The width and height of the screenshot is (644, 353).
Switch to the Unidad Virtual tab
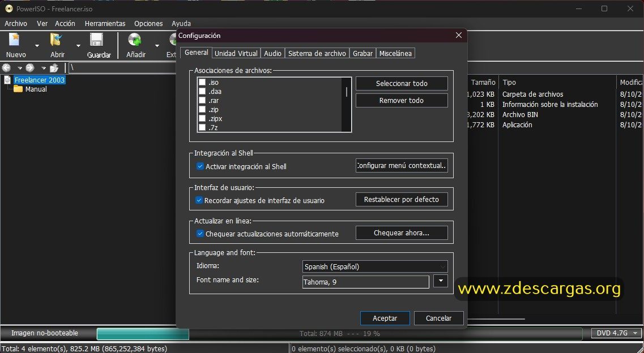[236, 53]
